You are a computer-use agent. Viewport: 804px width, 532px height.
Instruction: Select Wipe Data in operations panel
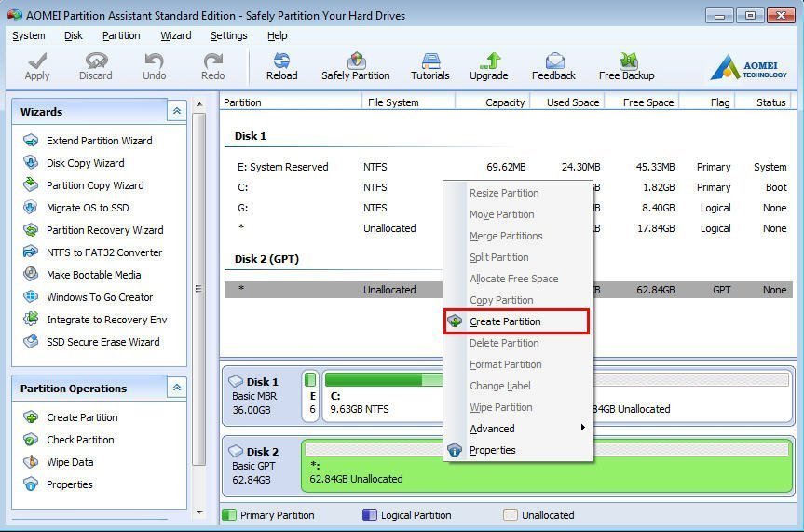(70, 462)
